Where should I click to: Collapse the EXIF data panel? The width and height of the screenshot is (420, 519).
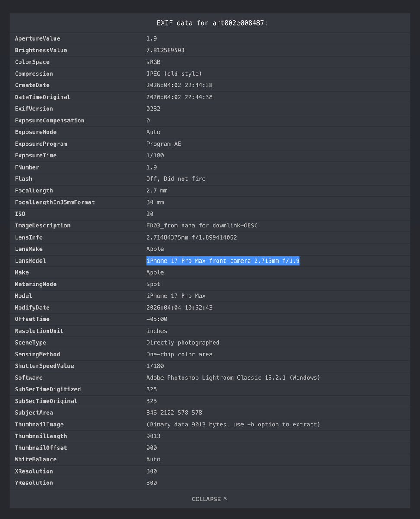210,499
